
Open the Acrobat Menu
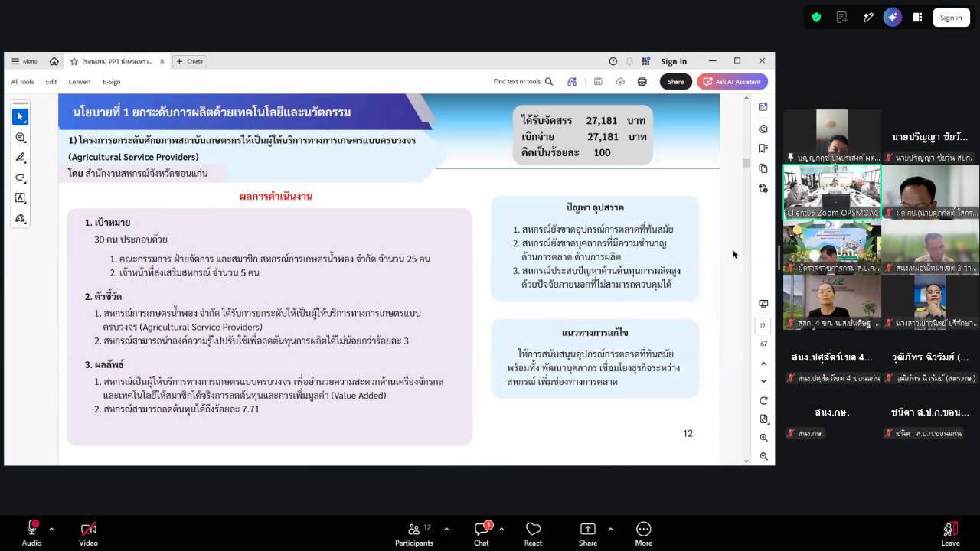(24, 61)
